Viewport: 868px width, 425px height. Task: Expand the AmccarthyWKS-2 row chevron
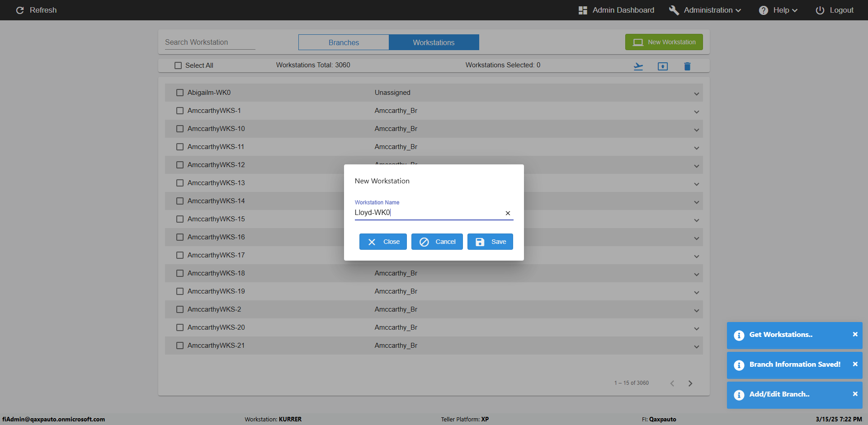coord(697,311)
